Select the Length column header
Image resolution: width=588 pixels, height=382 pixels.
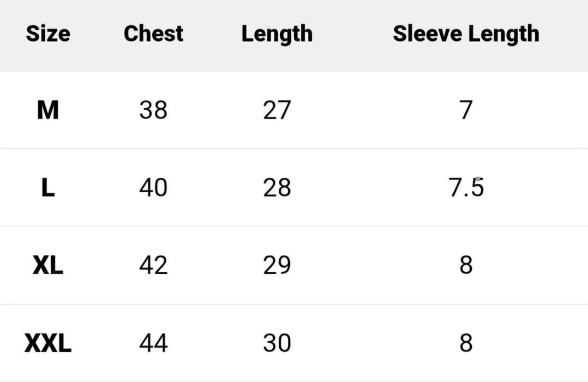277,34
